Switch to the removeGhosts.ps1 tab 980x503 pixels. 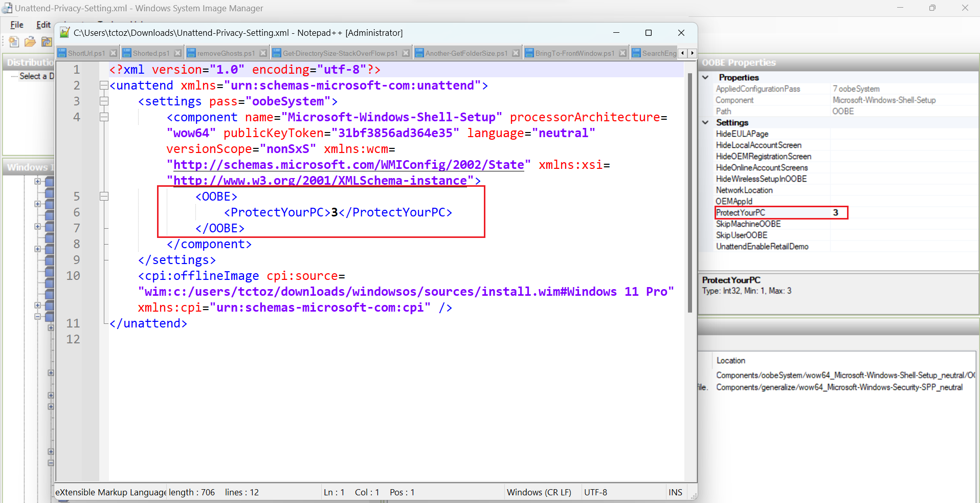point(226,53)
